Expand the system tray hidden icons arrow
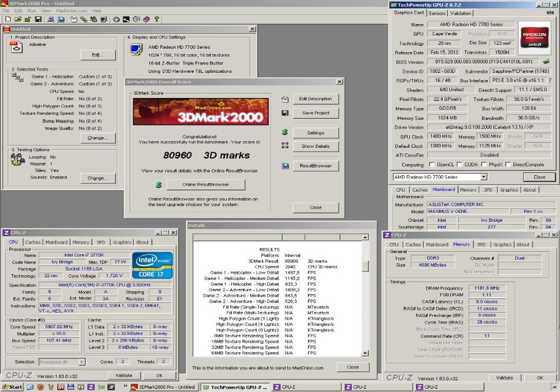This screenshot has width=560, height=392. (x=554, y=387)
